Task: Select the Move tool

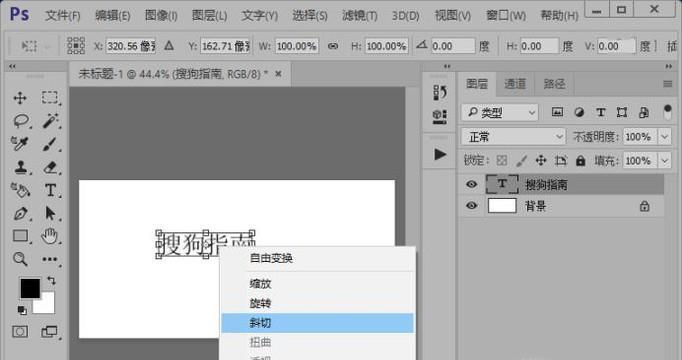Action: (20, 98)
